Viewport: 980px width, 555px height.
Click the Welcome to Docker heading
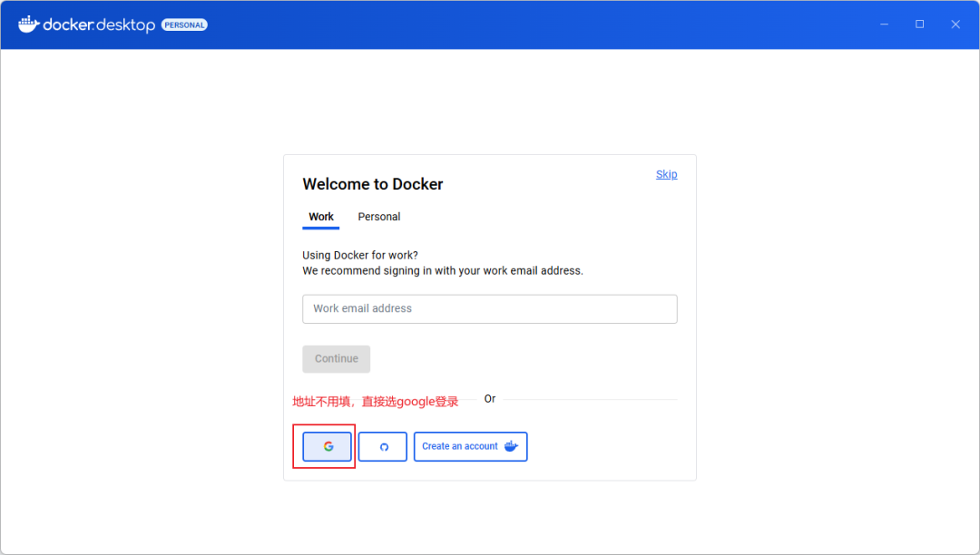point(373,184)
